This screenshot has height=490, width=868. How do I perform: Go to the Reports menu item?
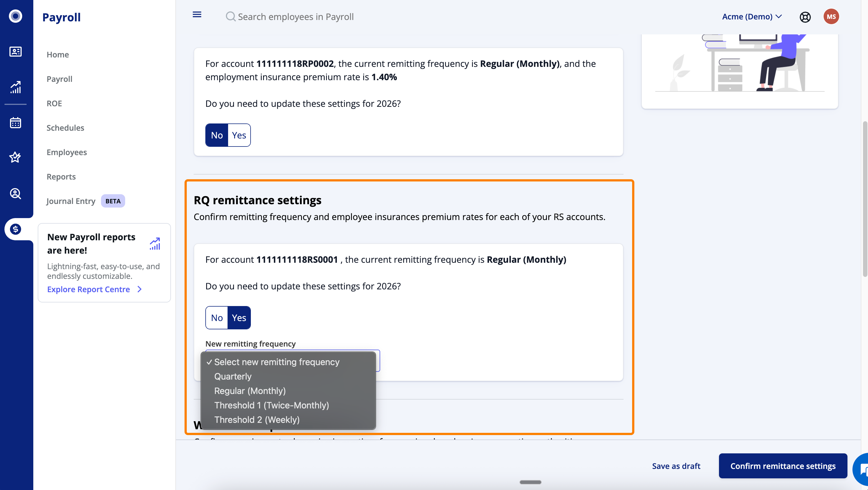click(x=61, y=176)
